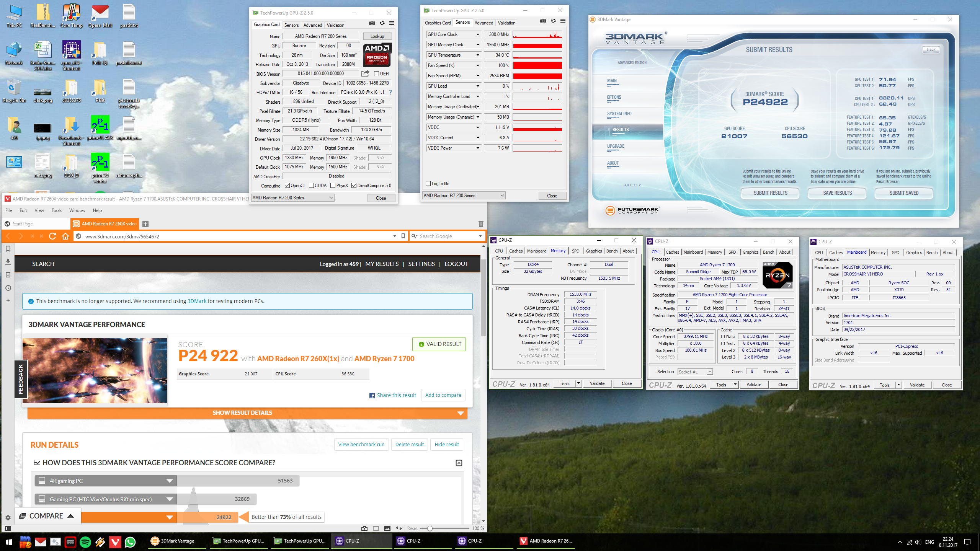Open the Opera sidebar bookmarks icon
This screenshot has height=551, width=980.
[8, 249]
